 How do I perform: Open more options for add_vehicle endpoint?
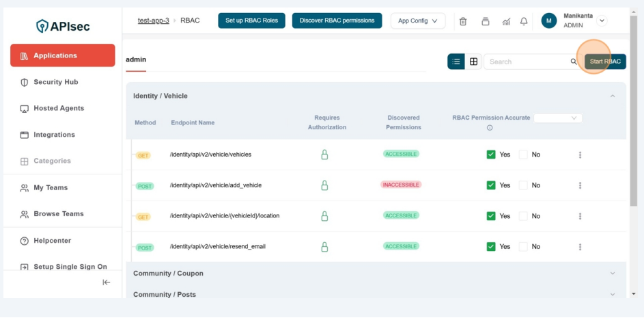coord(580,185)
